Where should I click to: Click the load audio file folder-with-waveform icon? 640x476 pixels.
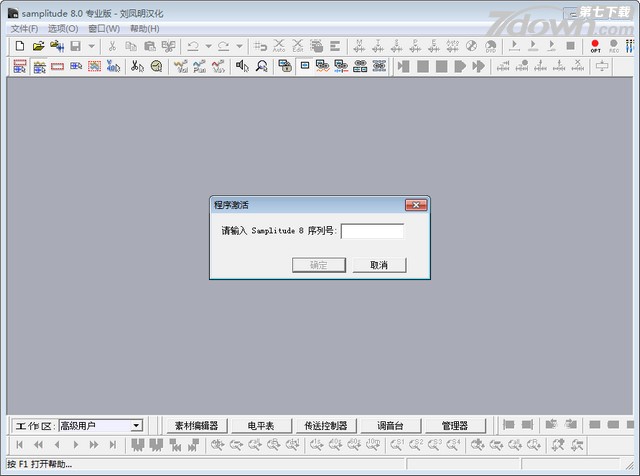tap(57, 46)
